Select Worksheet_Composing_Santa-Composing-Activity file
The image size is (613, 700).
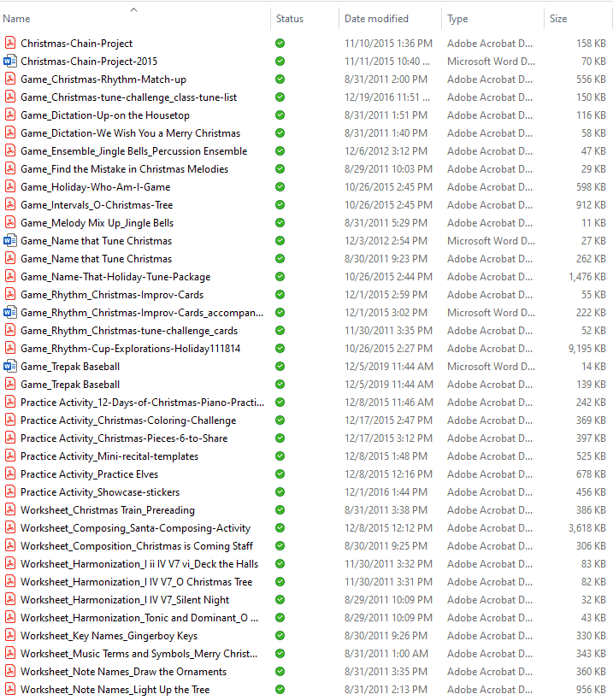pyautogui.click(x=135, y=527)
